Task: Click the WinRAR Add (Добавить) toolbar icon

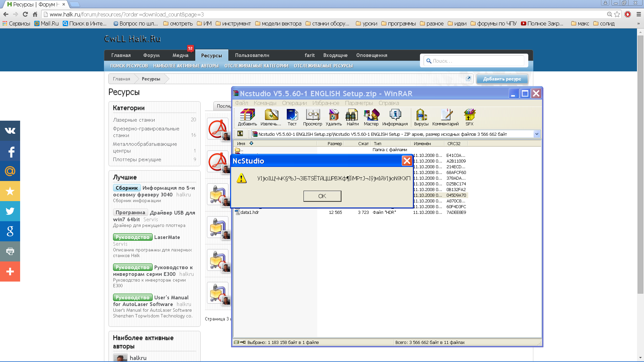Action: click(x=248, y=117)
